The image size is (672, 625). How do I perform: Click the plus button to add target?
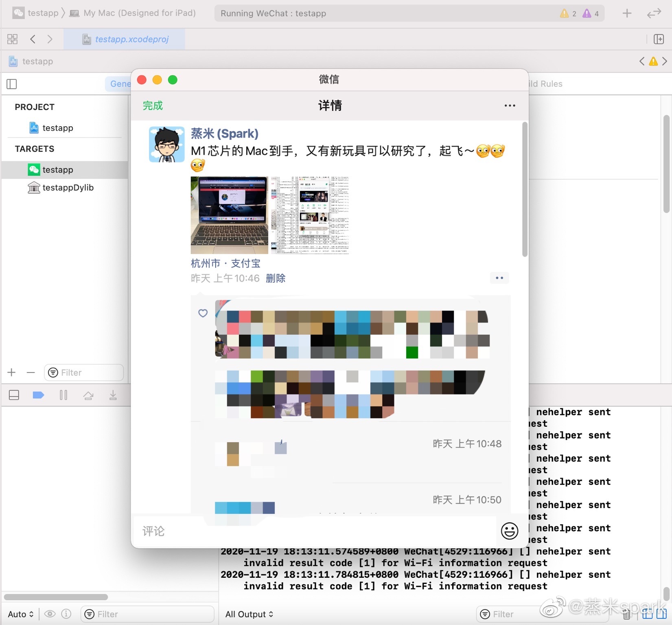click(x=12, y=373)
